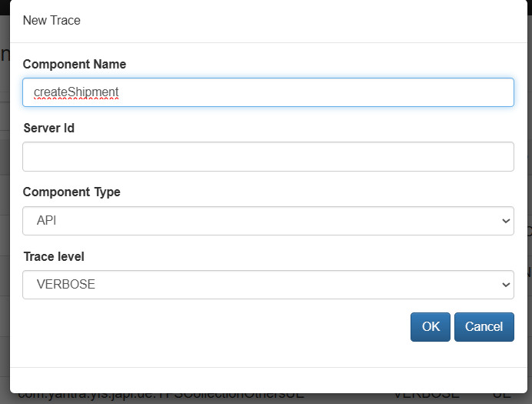
Task: Click the chevron arrow on Component Type
Action: tap(505, 221)
